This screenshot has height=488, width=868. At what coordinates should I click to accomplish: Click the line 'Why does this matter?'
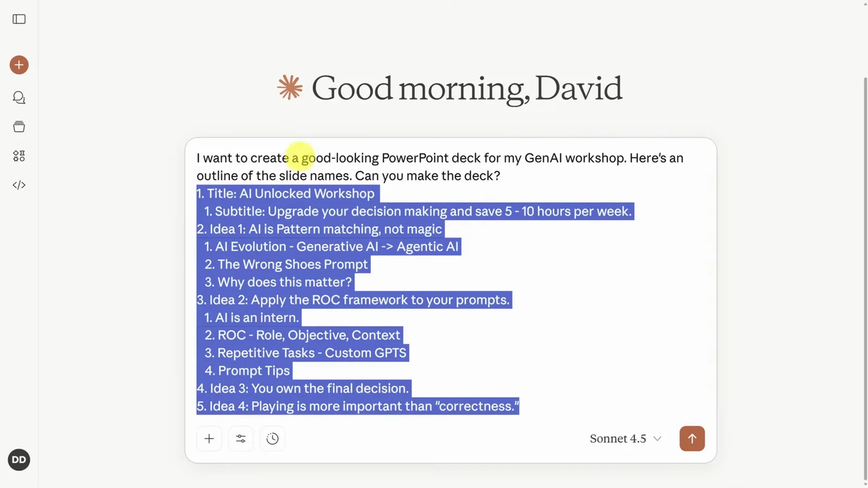[x=278, y=282]
